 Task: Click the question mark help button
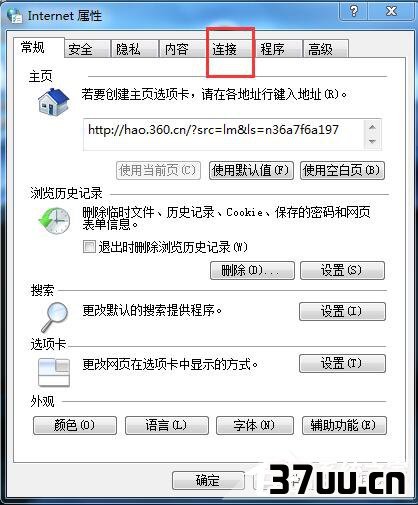click(354, 11)
